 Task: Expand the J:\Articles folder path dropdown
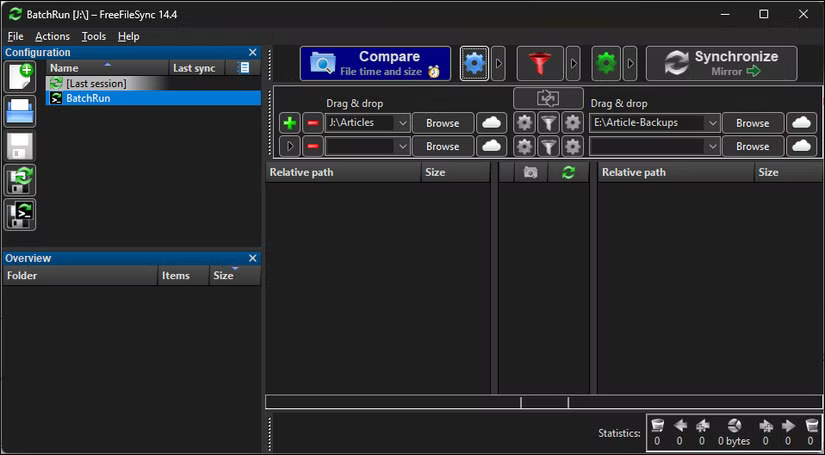(402, 123)
